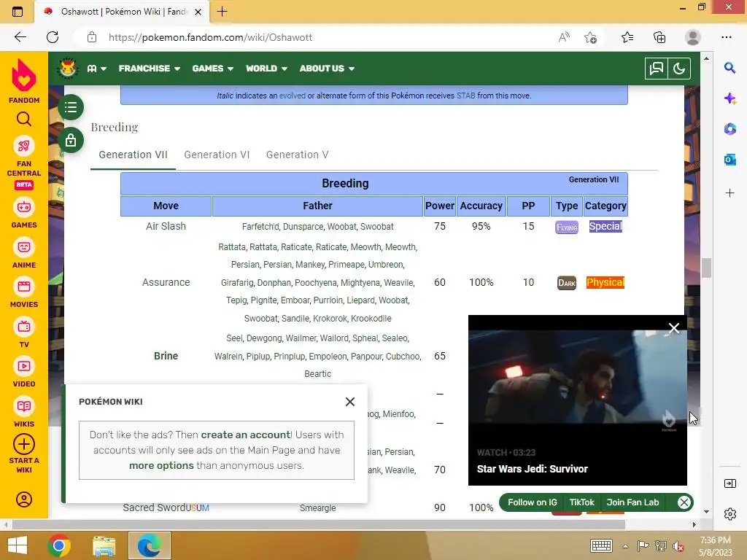Open the tab actions menu icon
The width and height of the screenshot is (747, 560).
(18, 12)
